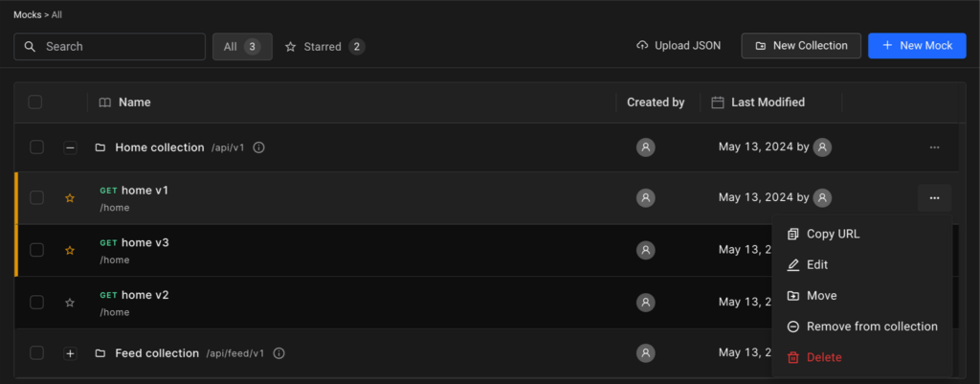980x384 pixels.
Task: Select Remove from collection menu option
Action: (871, 327)
